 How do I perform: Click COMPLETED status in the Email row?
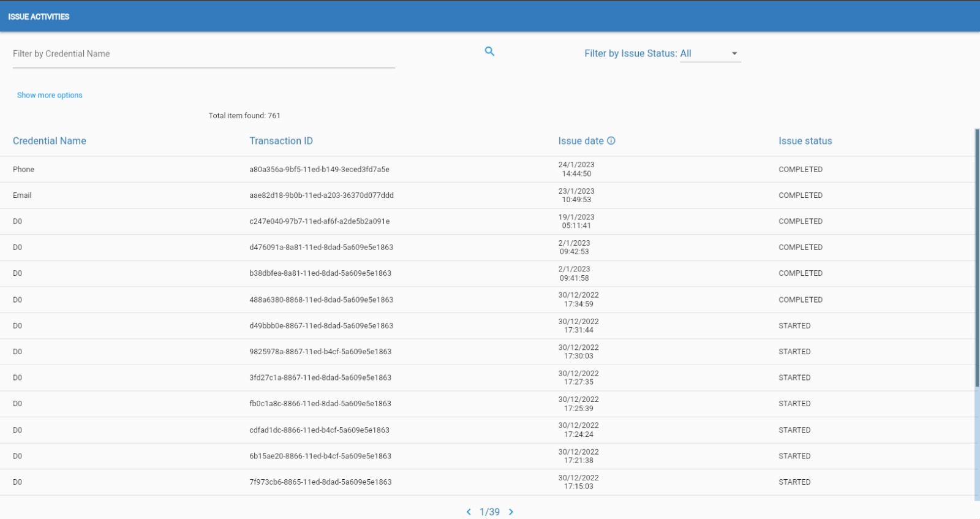[x=801, y=195]
